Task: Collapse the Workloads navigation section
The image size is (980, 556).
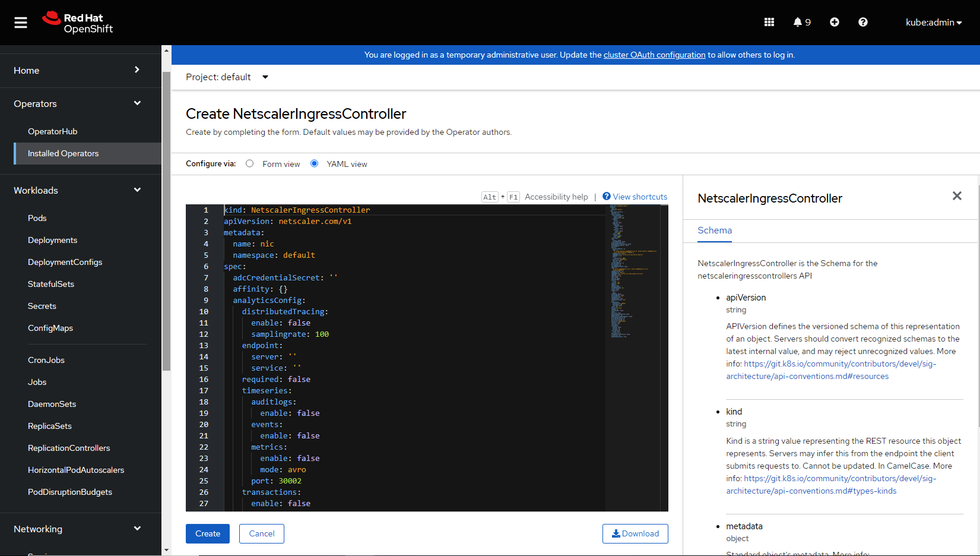Action: 81,190
